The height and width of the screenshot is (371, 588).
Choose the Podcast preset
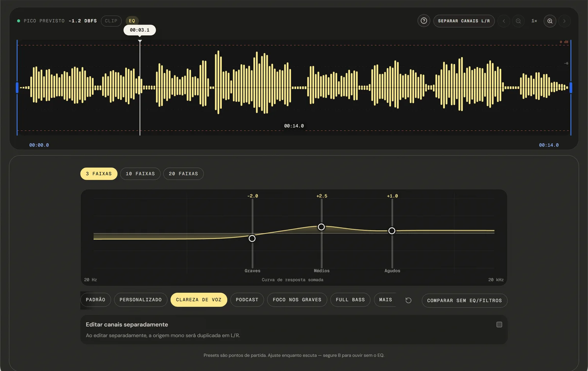(x=247, y=300)
